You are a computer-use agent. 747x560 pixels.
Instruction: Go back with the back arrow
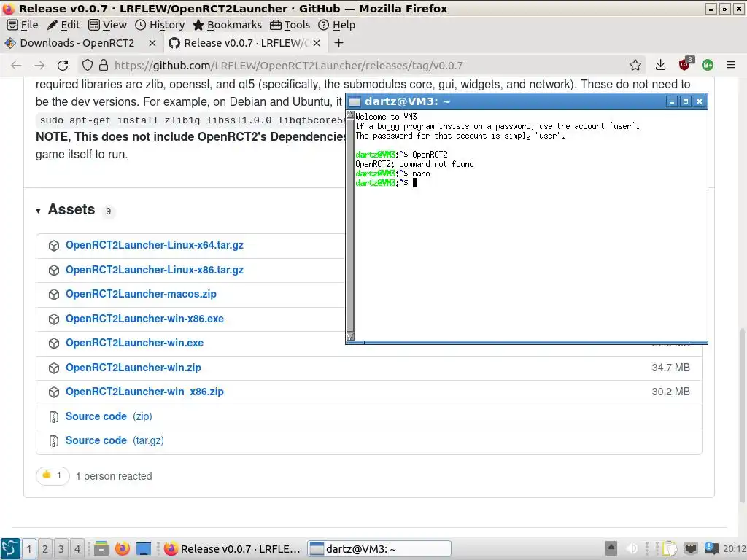tap(16, 65)
